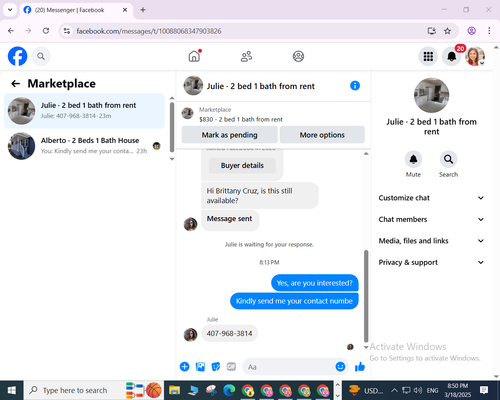Reload the page in Chrome
The image size is (500, 400).
coord(46,31)
